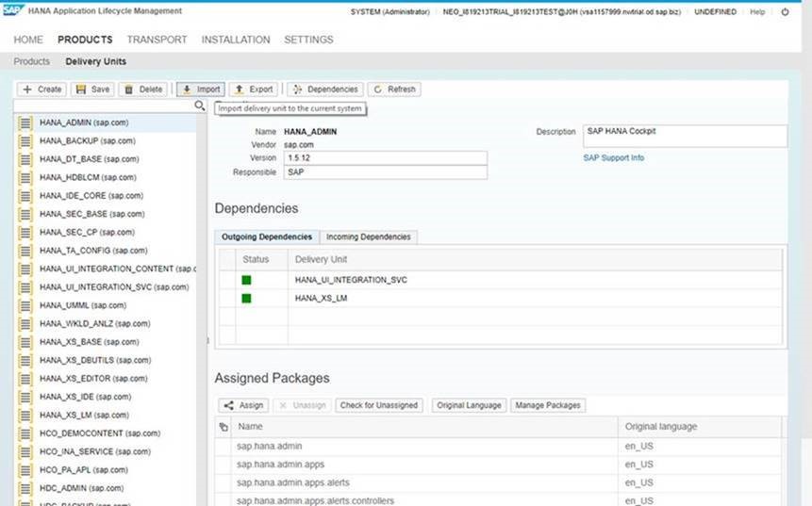
Task: Click the power logout icon
Action: tap(785, 11)
